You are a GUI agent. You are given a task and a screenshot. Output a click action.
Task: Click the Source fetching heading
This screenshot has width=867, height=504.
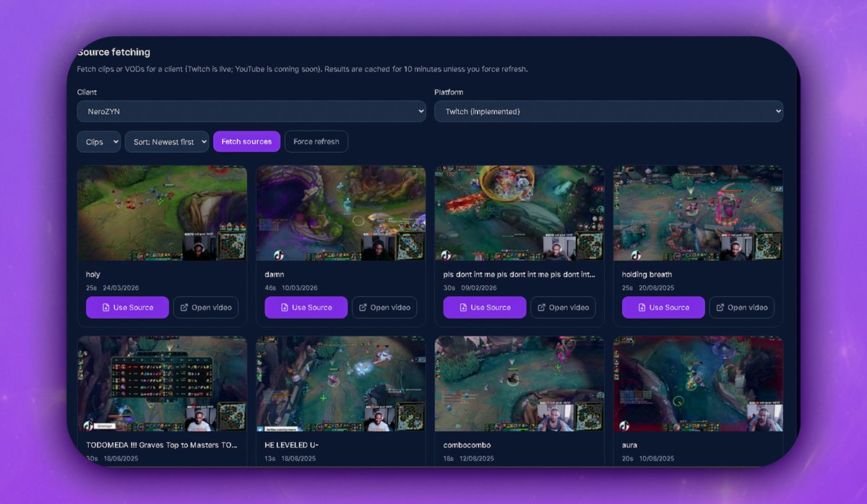click(113, 52)
